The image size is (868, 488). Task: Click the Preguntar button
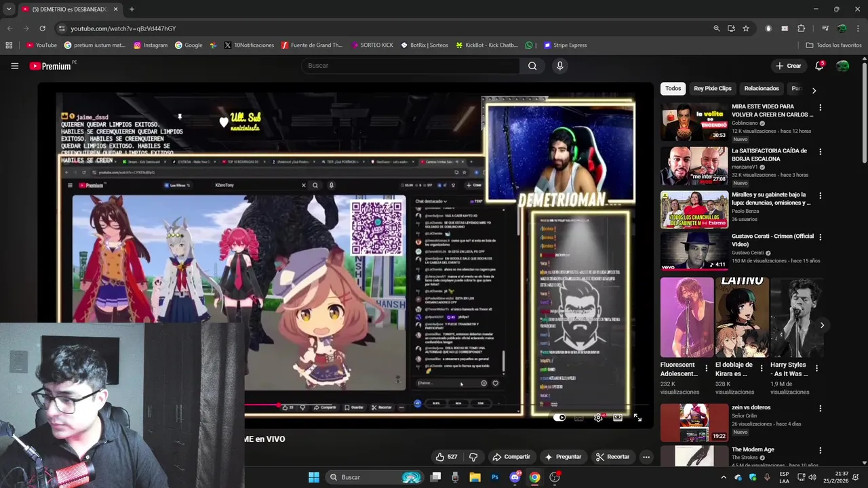[563, 457]
